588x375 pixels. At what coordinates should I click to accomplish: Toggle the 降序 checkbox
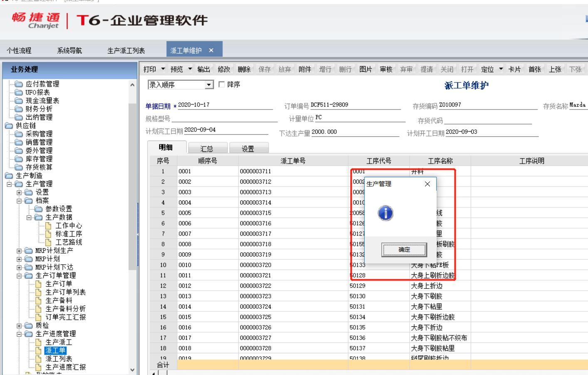point(222,84)
